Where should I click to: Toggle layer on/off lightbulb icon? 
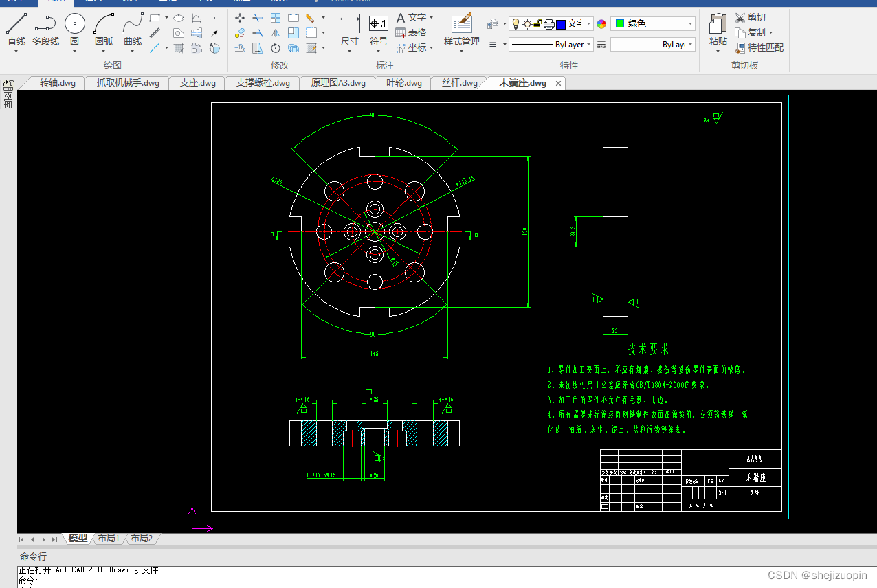pos(515,24)
